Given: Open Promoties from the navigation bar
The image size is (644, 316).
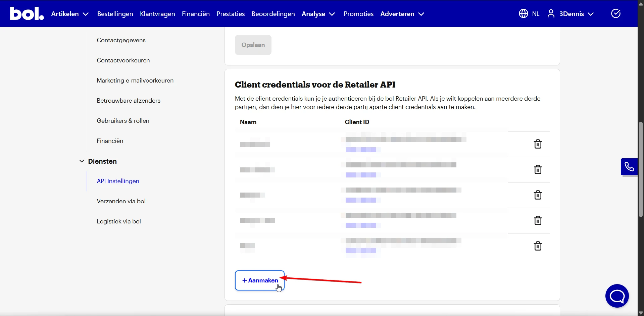Looking at the screenshot, I should tap(358, 14).
